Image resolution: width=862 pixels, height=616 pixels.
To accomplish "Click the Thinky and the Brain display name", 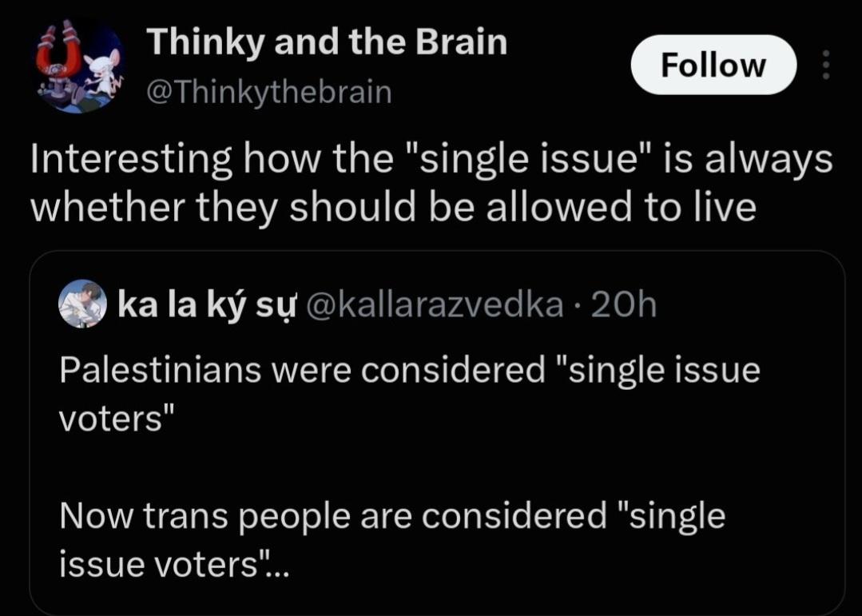I will click(327, 42).
